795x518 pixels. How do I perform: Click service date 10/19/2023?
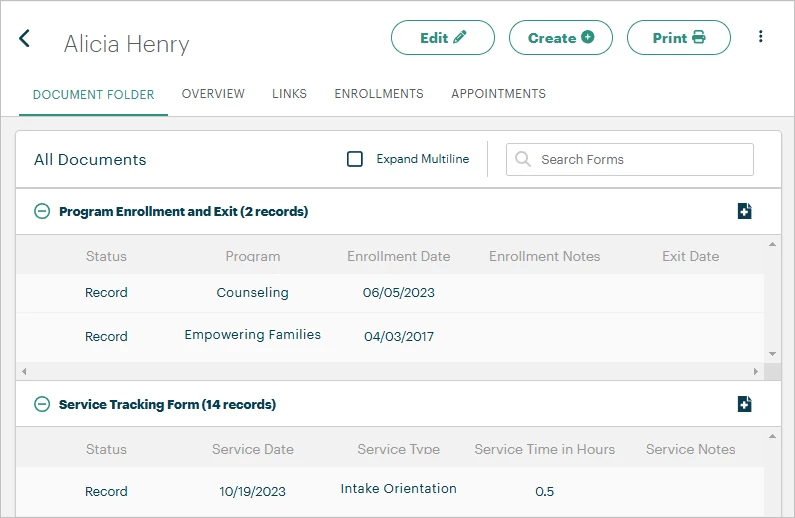[252, 491]
